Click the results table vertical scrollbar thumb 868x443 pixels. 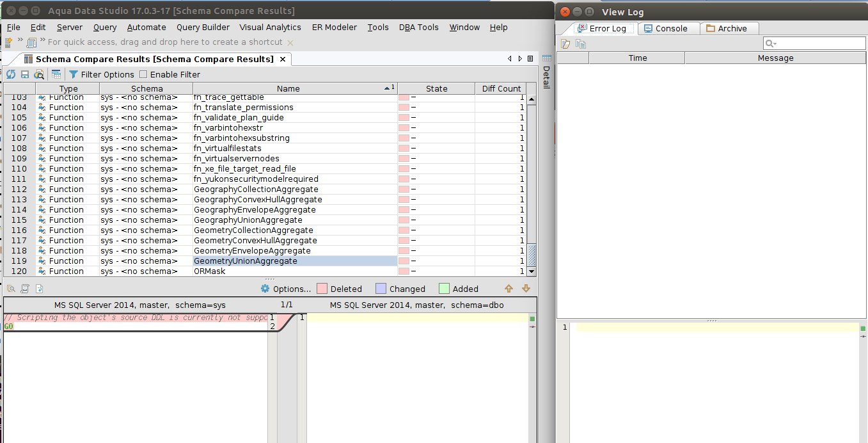pos(532,255)
